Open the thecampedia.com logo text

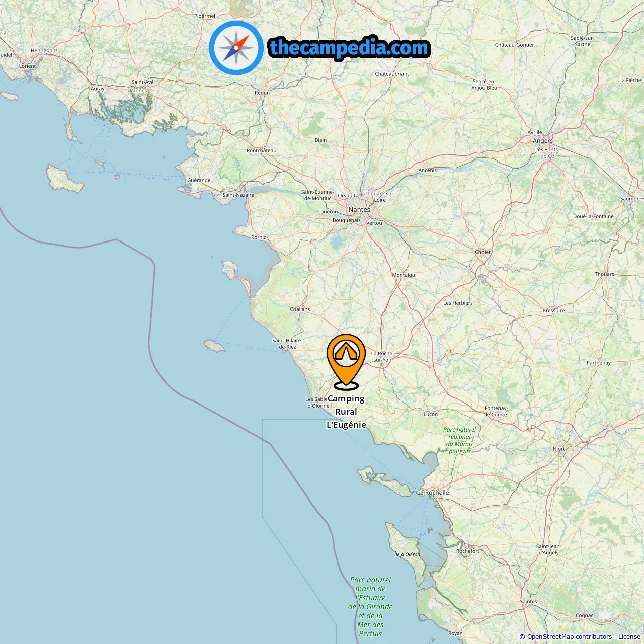[349, 48]
